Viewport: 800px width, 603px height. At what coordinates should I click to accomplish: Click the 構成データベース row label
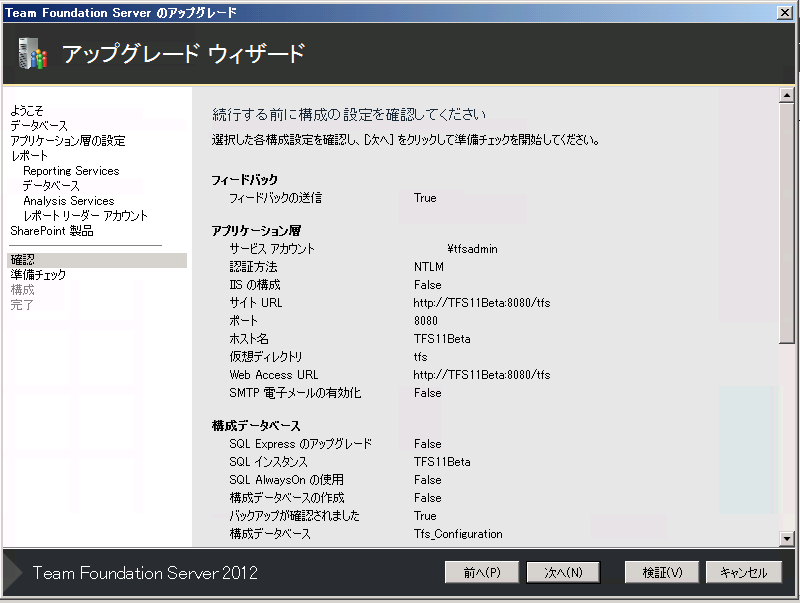click(270, 534)
